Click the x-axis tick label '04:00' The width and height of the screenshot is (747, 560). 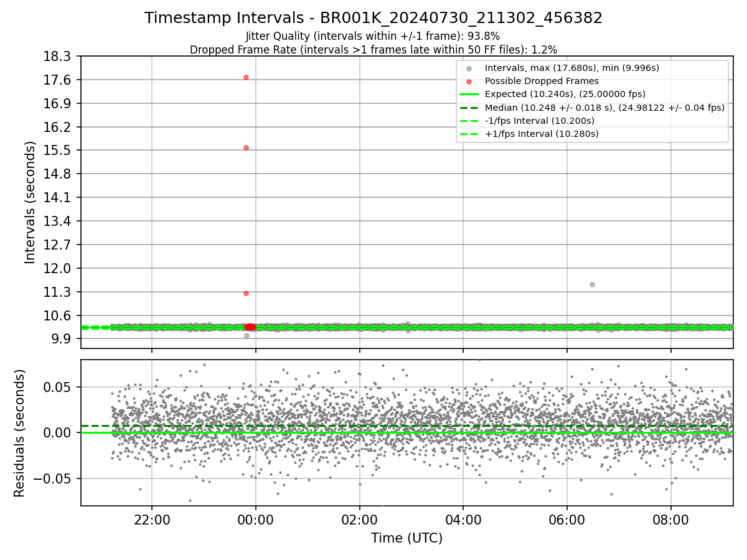(463, 520)
